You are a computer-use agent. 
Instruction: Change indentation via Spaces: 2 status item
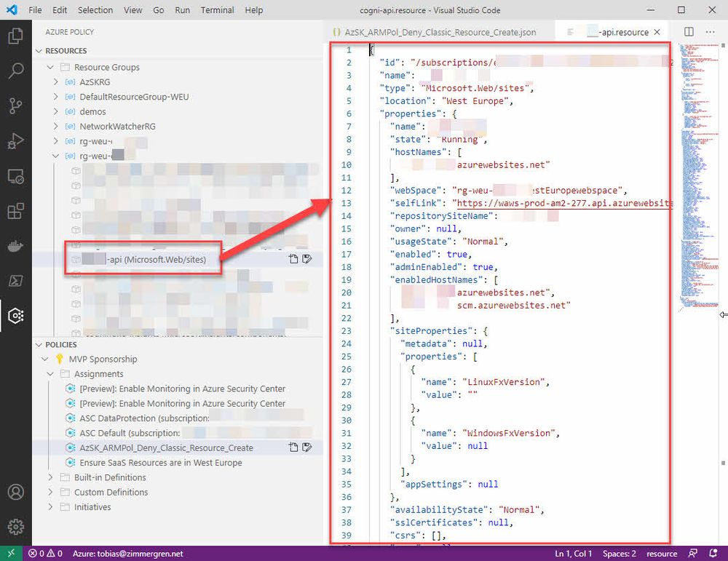click(619, 553)
